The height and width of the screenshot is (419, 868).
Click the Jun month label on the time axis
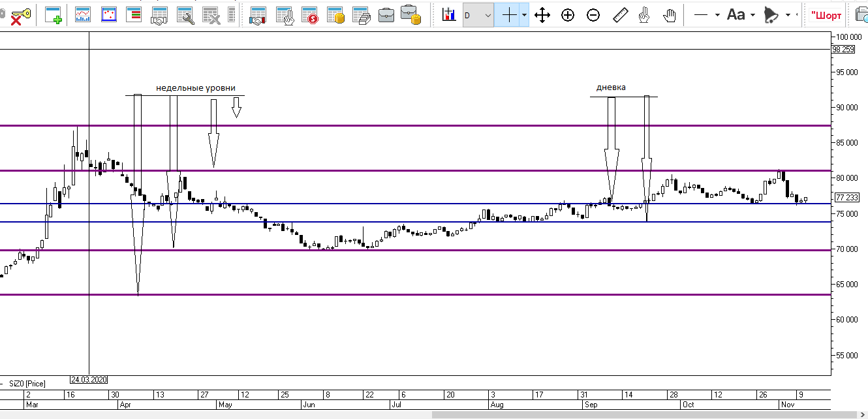pyautogui.click(x=310, y=405)
